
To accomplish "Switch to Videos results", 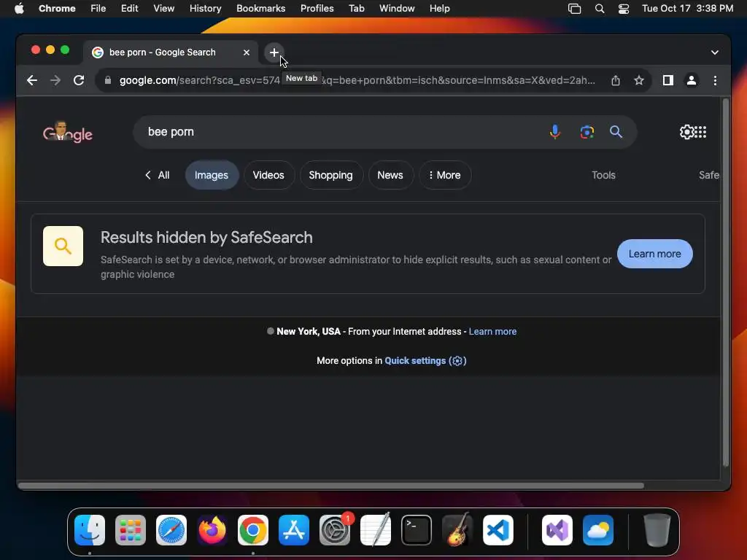I will pos(268,175).
